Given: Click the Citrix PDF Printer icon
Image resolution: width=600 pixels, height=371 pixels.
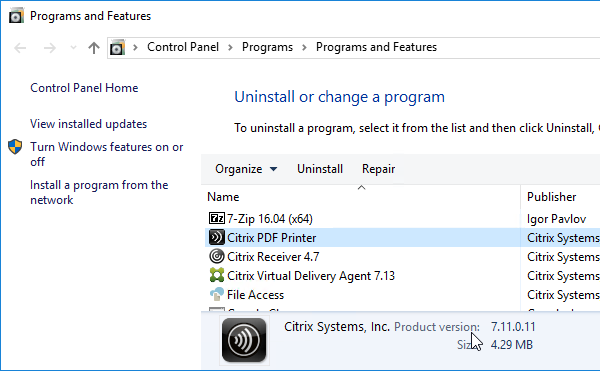Looking at the screenshot, I should 217,238.
